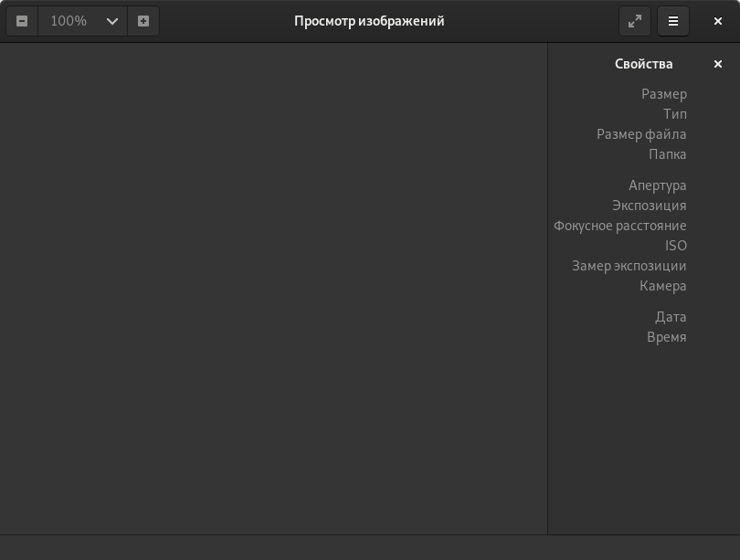The image size is (740, 560).
Task: Click the Экспозиция property label
Action: point(649,206)
